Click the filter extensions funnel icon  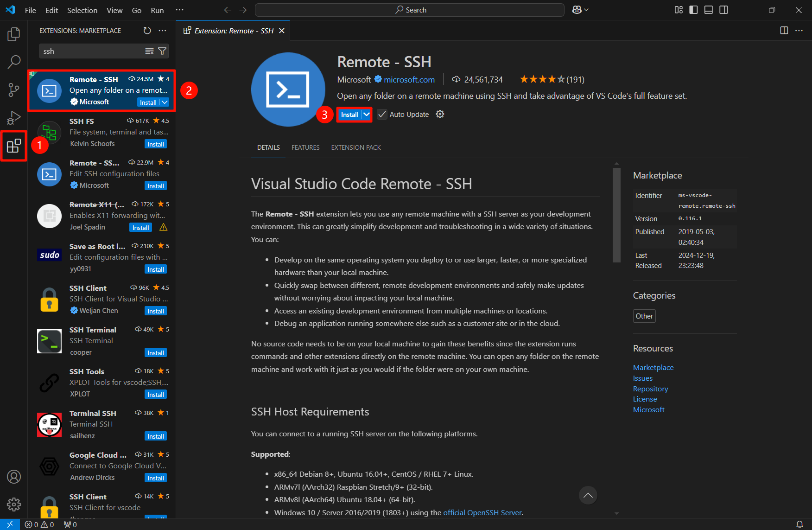coord(162,51)
